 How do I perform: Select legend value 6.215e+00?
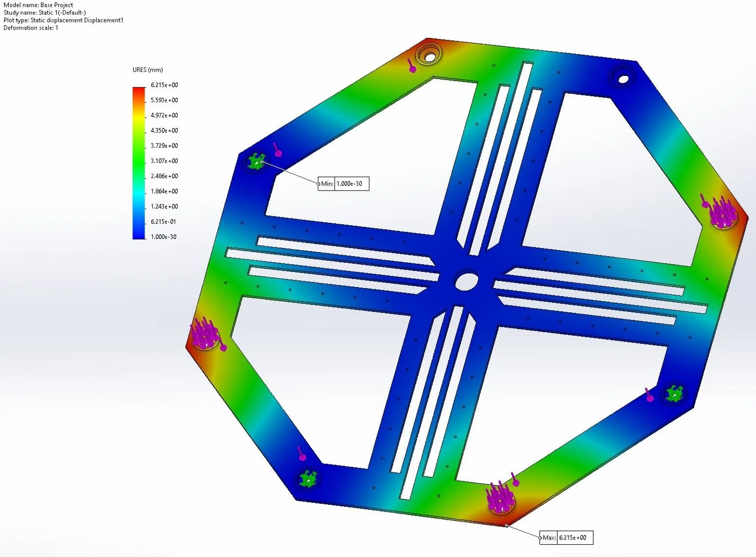pyautogui.click(x=164, y=85)
